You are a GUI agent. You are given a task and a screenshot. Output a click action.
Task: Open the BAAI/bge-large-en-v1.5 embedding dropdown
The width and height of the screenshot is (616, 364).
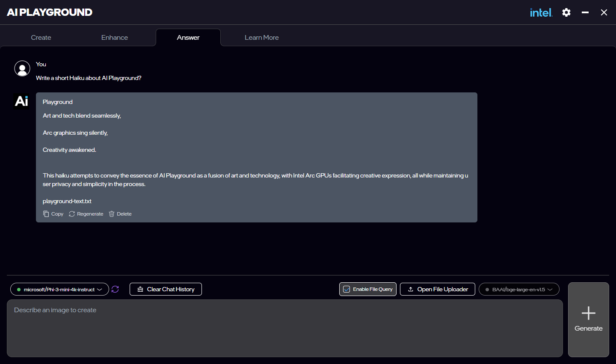point(519,289)
